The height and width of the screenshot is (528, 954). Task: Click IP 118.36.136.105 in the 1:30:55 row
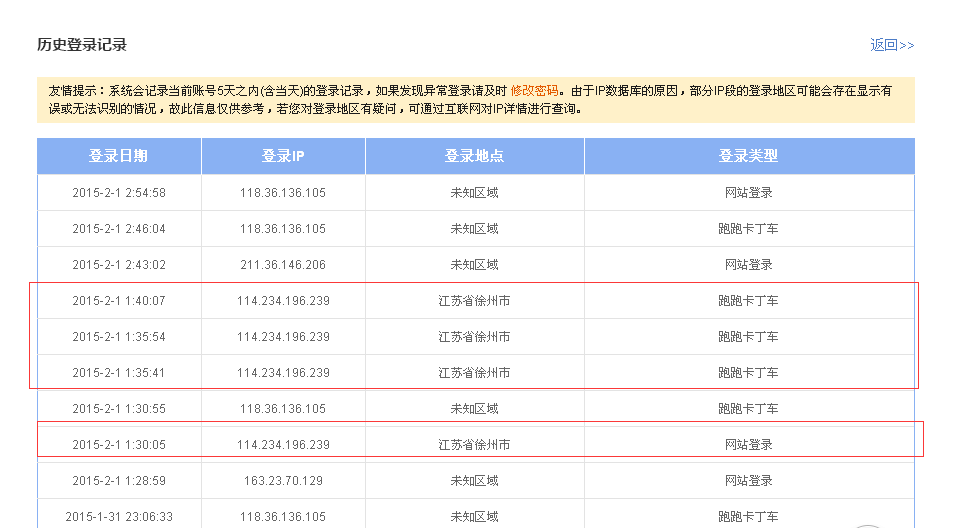click(283, 409)
